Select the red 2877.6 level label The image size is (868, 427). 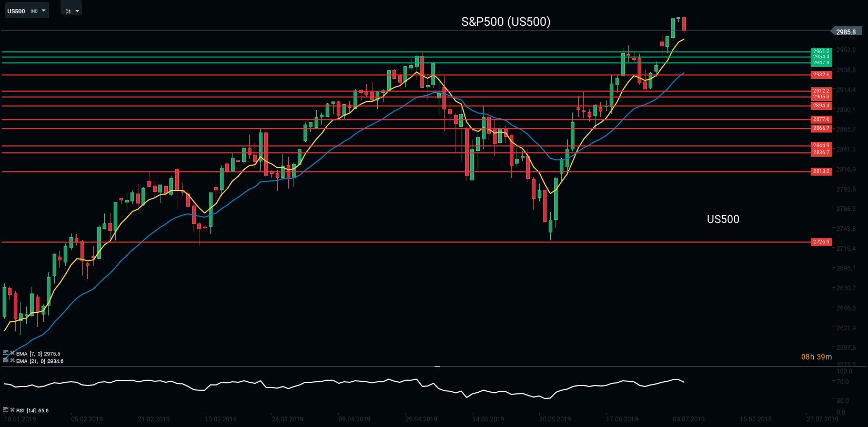821,119
